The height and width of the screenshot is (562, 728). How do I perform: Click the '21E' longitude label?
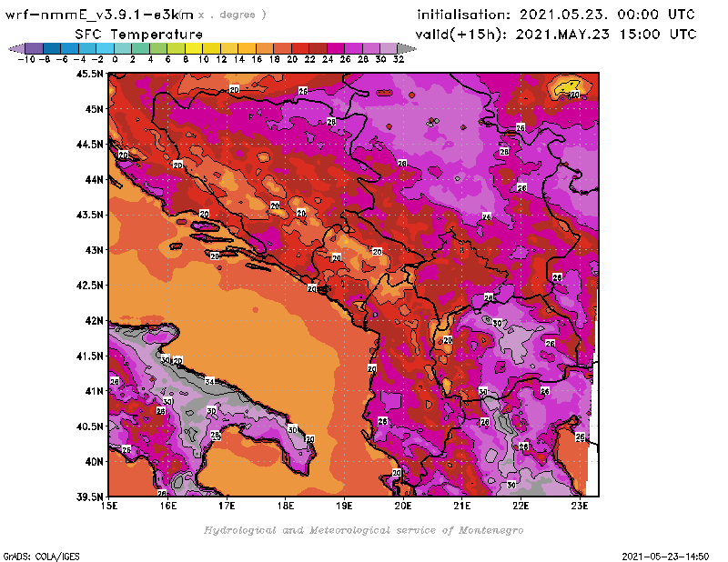click(462, 506)
